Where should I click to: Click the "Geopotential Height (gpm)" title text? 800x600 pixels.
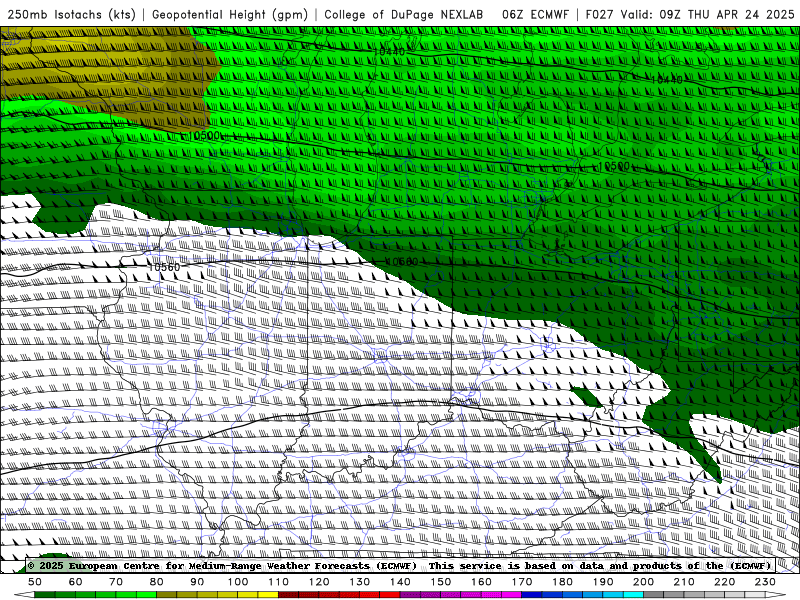click(x=230, y=14)
